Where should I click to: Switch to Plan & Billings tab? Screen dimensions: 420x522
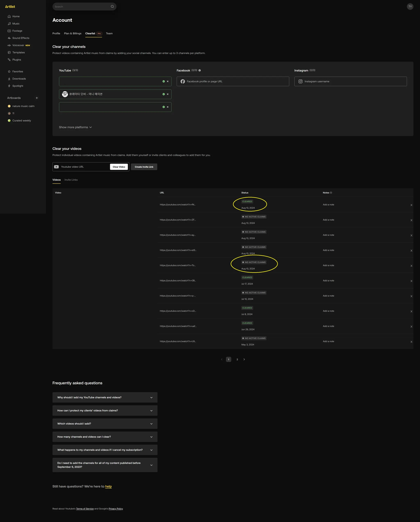point(73,33)
